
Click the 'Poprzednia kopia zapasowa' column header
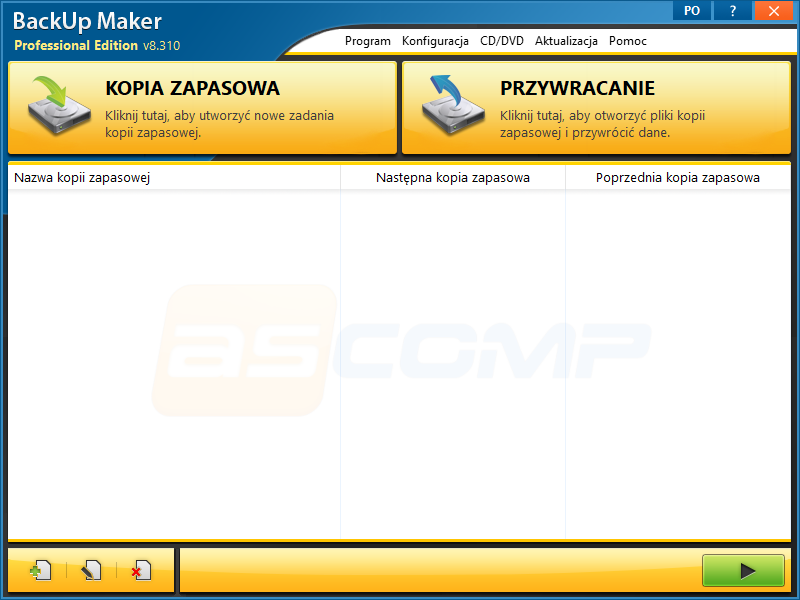tap(678, 178)
